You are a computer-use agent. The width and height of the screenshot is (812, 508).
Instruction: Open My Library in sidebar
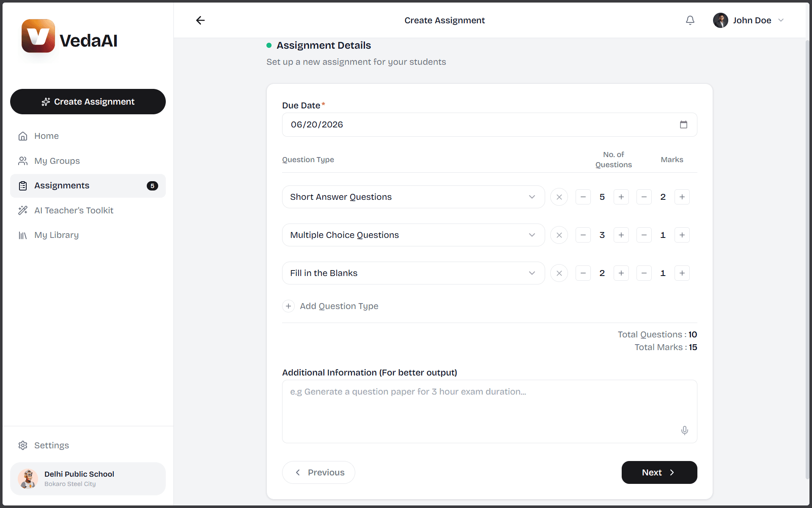[88, 235]
